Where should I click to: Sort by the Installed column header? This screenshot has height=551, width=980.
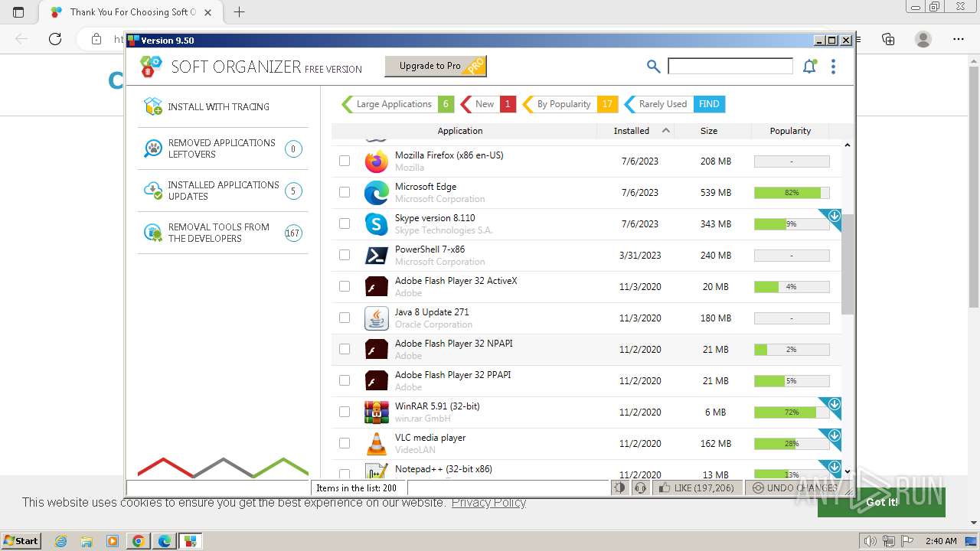coord(637,131)
